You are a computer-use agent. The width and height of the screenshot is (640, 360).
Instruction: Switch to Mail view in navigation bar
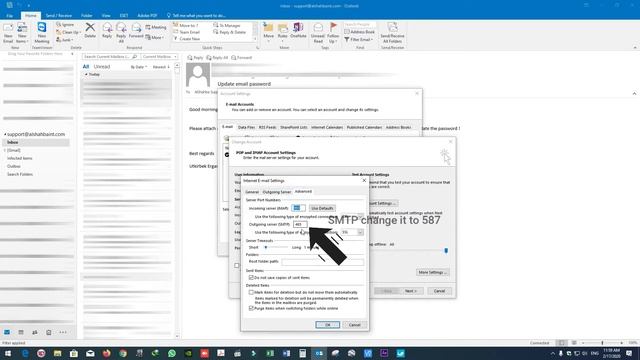(7, 332)
